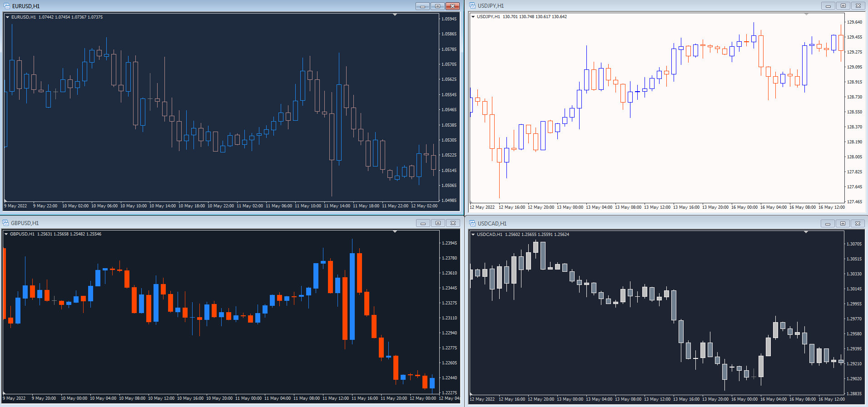The image size is (868, 407).
Task: Close the EURUSD,H1 chart window
Action: (x=452, y=6)
